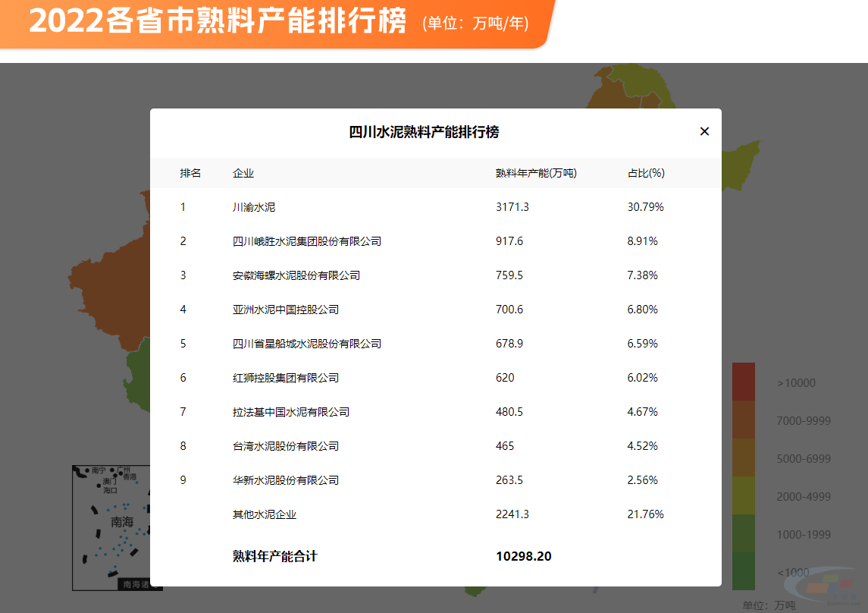This screenshot has width=868, height=613.
Task: Select the 5000-6999 legend color swatch
Action: tap(744, 458)
